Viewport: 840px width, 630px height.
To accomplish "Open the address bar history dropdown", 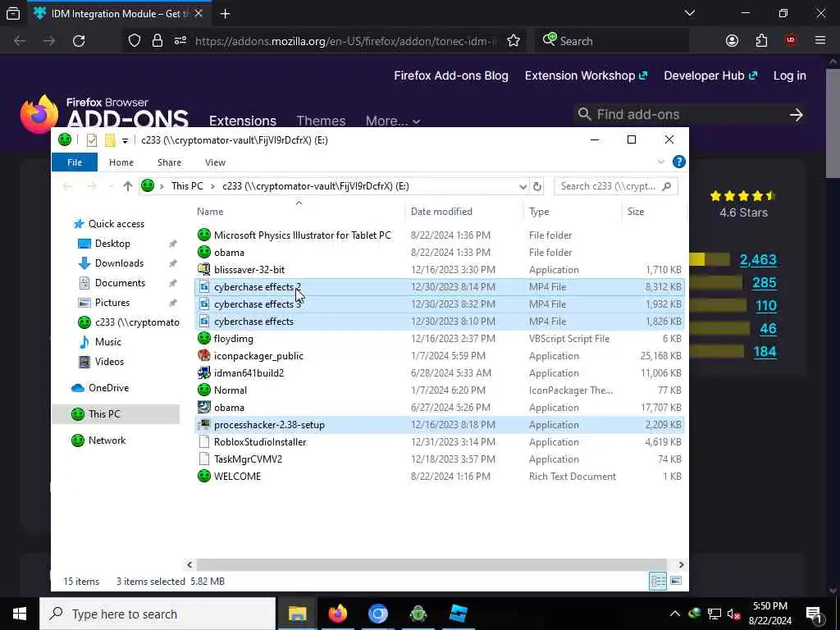I will (x=523, y=186).
